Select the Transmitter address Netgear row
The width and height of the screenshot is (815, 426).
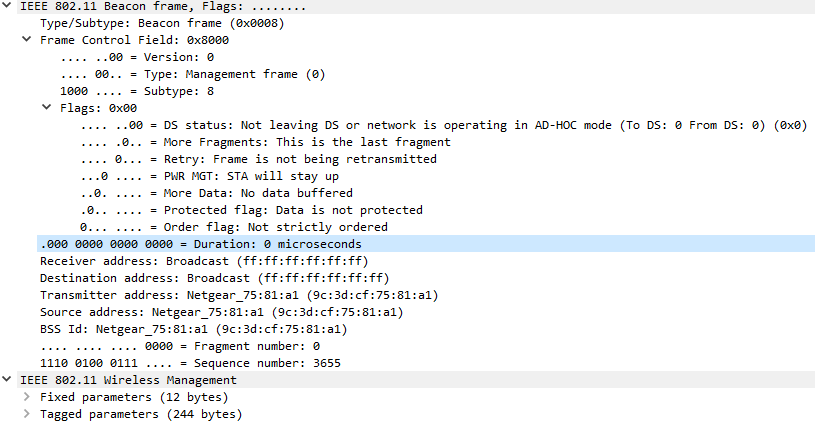(x=238, y=295)
